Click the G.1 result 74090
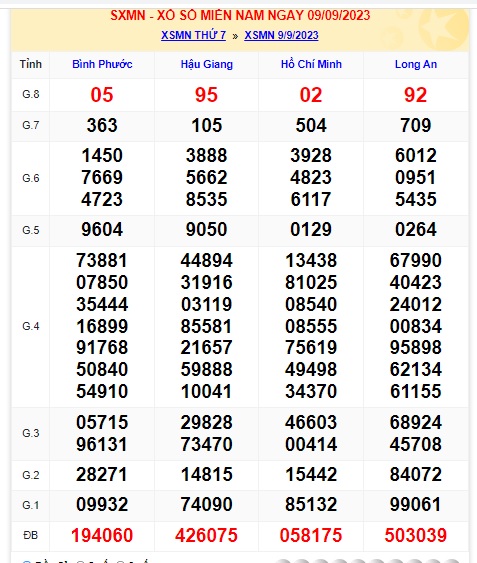477x563 pixels. pyautogui.click(x=207, y=504)
